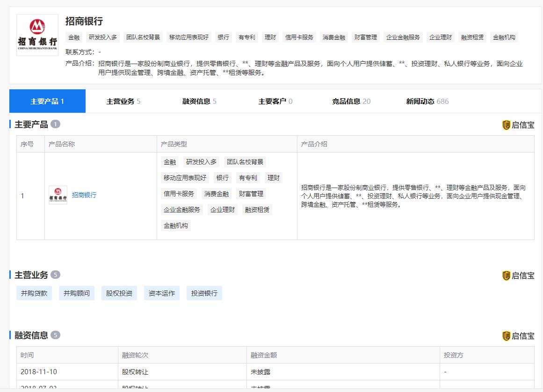This screenshot has height=392, width=543.
Task: Click the 财富管理 tag in the header
Action: click(365, 37)
